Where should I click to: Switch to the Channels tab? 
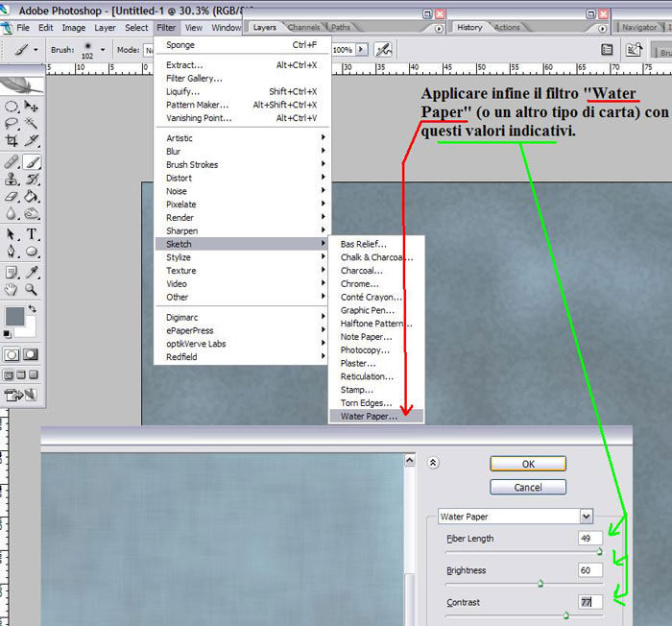click(x=303, y=28)
